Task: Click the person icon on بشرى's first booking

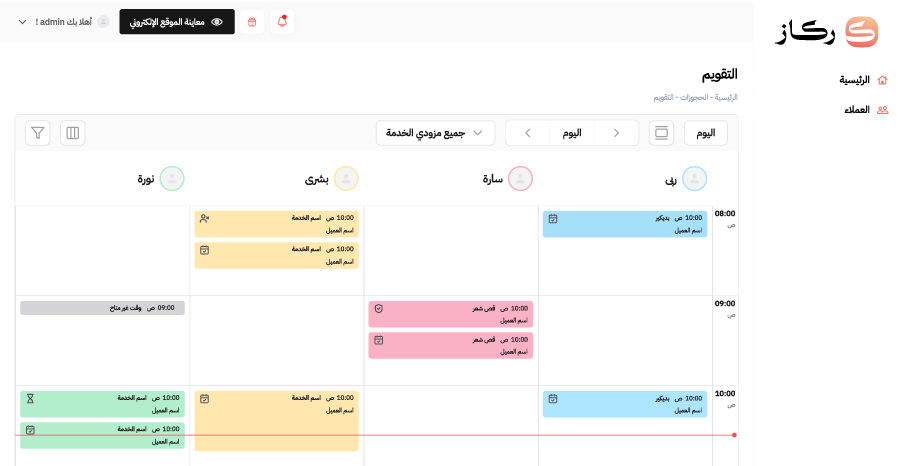Action: pyautogui.click(x=204, y=219)
